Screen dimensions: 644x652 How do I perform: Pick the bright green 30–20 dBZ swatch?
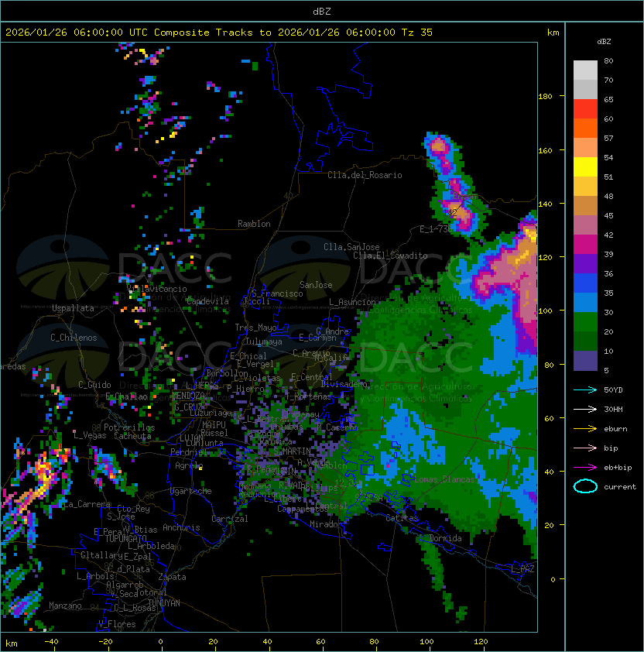point(585,322)
